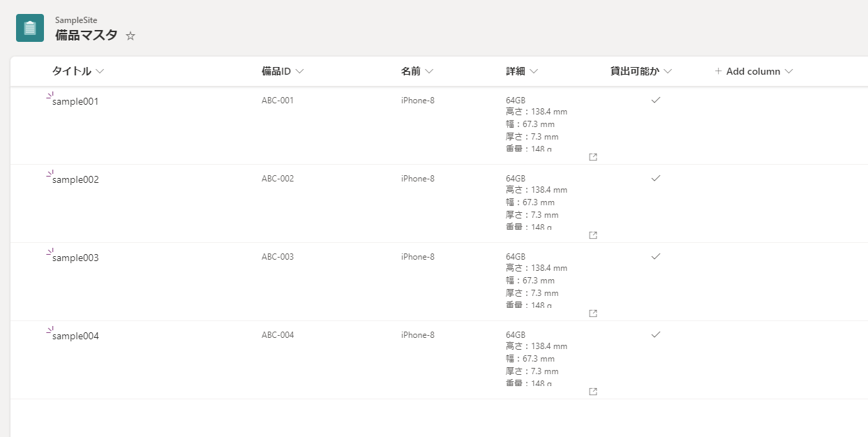Select the ABC-004 備品ID cell
This screenshot has height=437, width=868.
tap(278, 335)
